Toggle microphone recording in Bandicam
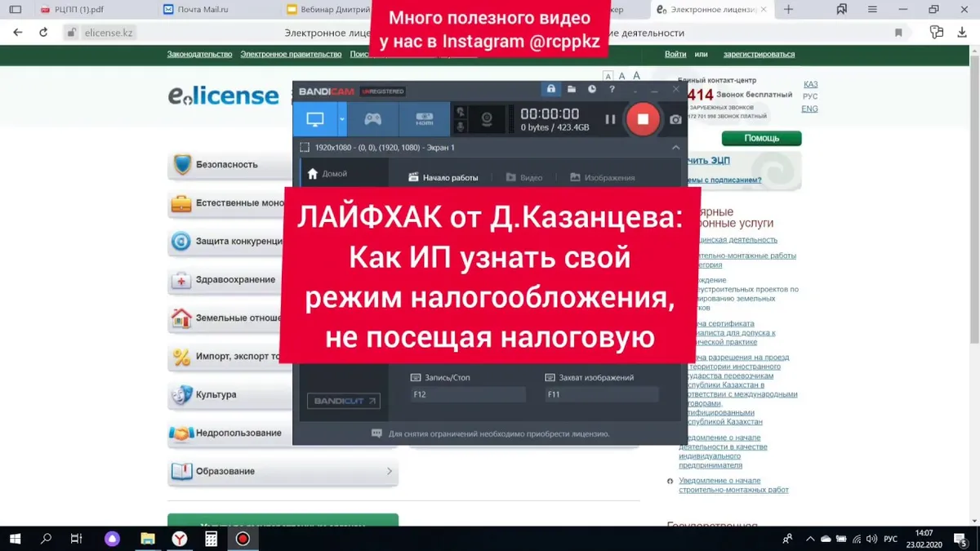 461,127
